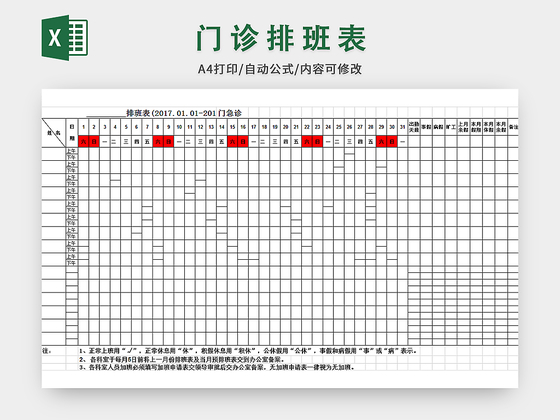This screenshot has width=560, height=420.
Task: Click the A4打印/自动公式/内容可修改 subtitle
Action: pyautogui.click(x=280, y=69)
